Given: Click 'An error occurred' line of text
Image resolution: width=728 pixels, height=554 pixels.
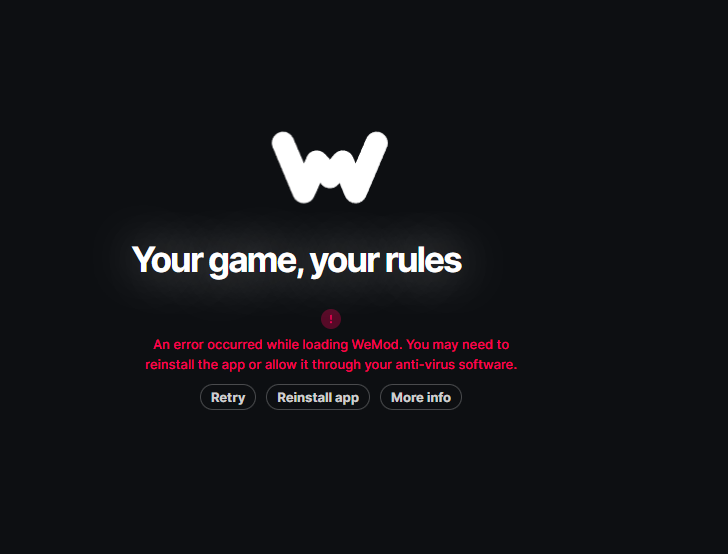Looking at the screenshot, I should point(208,345).
